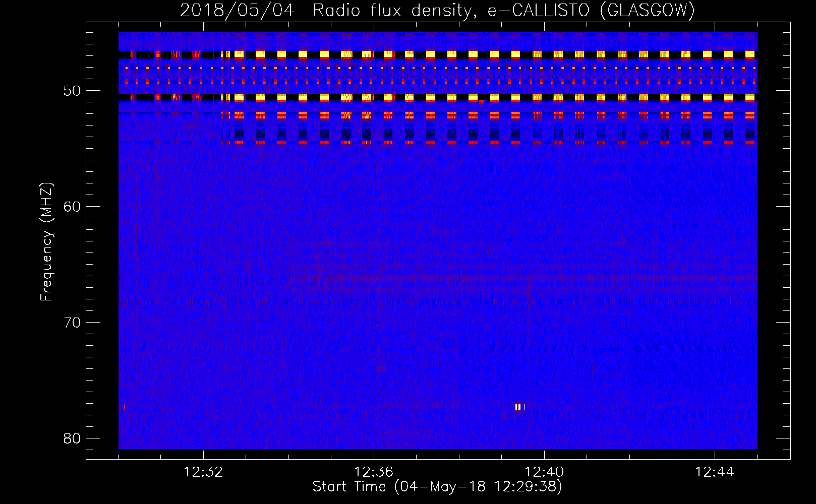This screenshot has height=504, width=816.
Task: Click the white burst spike near 12:39 at 77 MHz
Action: (519, 407)
